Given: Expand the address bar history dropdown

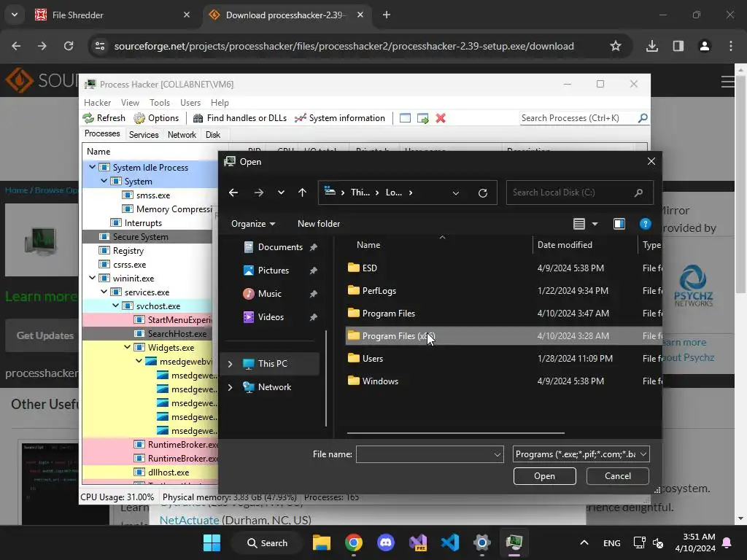Looking at the screenshot, I should 456,192.
